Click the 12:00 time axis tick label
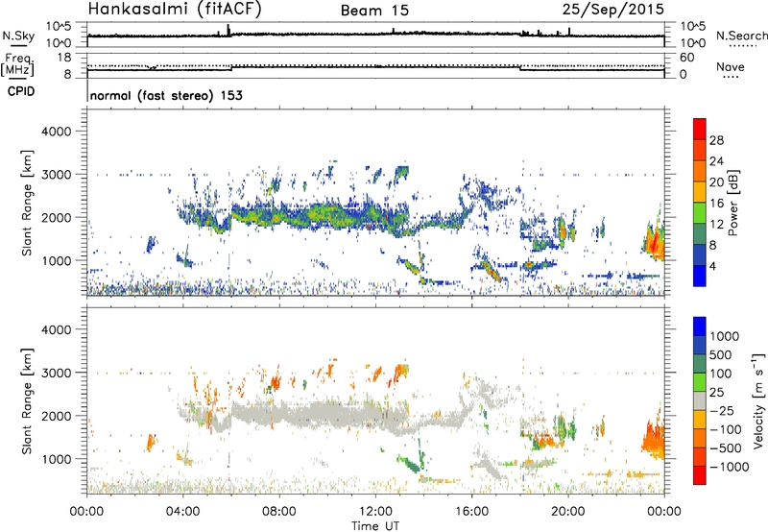This screenshot has height=532, width=768. [x=375, y=512]
